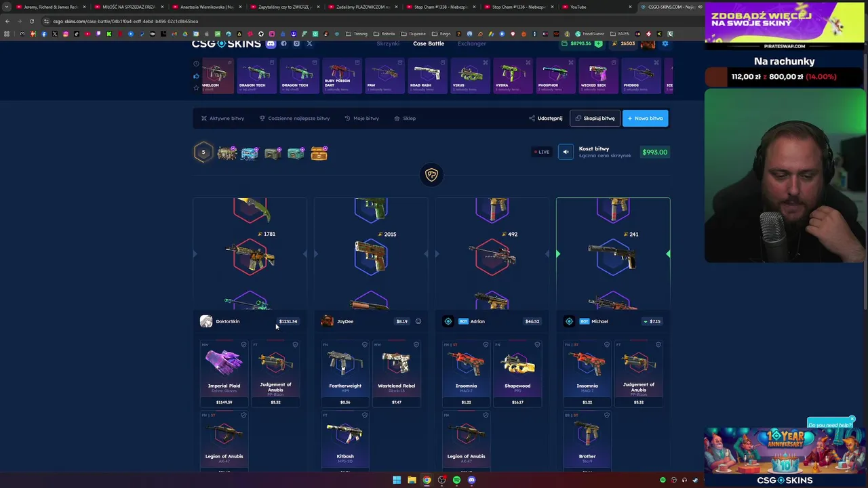The width and height of the screenshot is (868, 488).
Task: Open the Duperele bookmarks folder
Action: coord(414,34)
